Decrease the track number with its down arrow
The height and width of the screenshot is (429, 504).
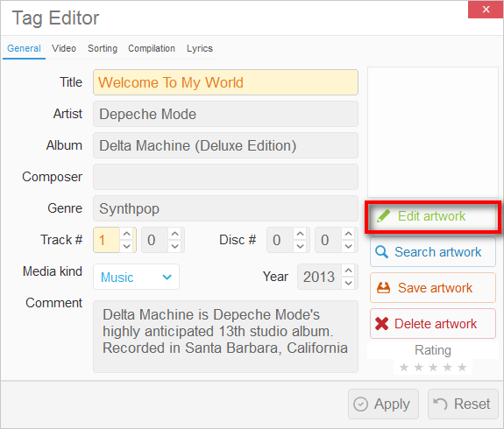click(127, 246)
